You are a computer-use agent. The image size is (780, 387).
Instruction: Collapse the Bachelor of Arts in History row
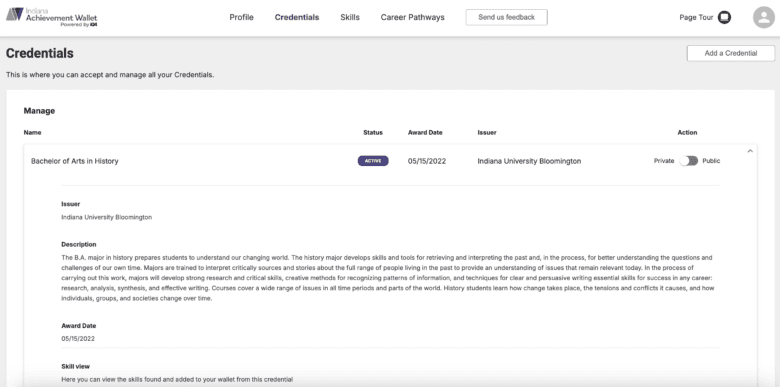coord(750,151)
